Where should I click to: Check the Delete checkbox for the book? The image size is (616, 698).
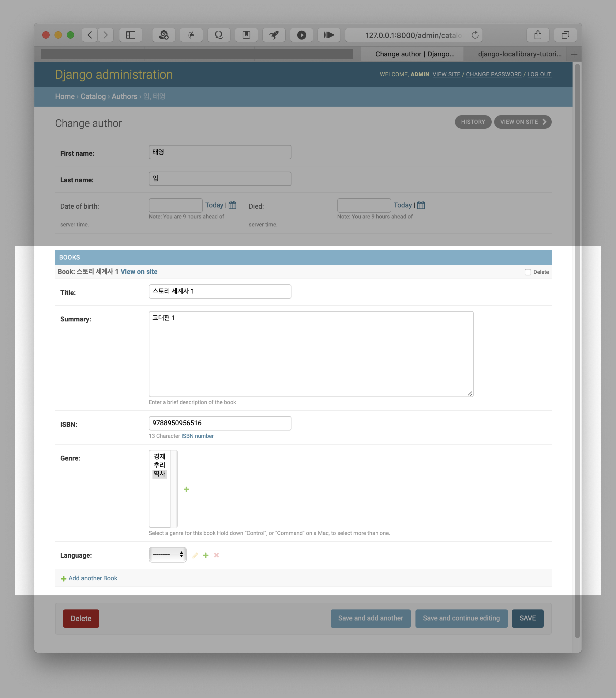(x=528, y=272)
